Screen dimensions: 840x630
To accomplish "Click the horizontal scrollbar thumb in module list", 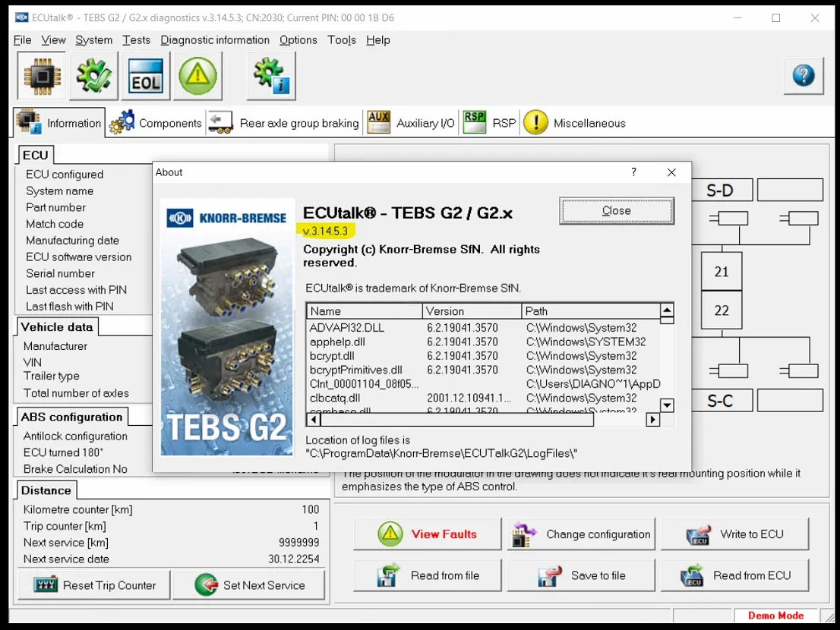I will [457, 420].
